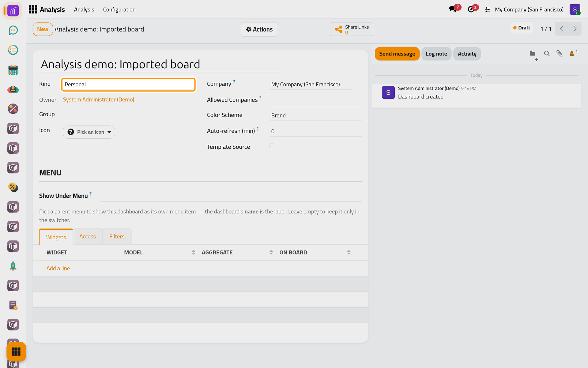Open the Actions menu button

(x=259, y=29)
